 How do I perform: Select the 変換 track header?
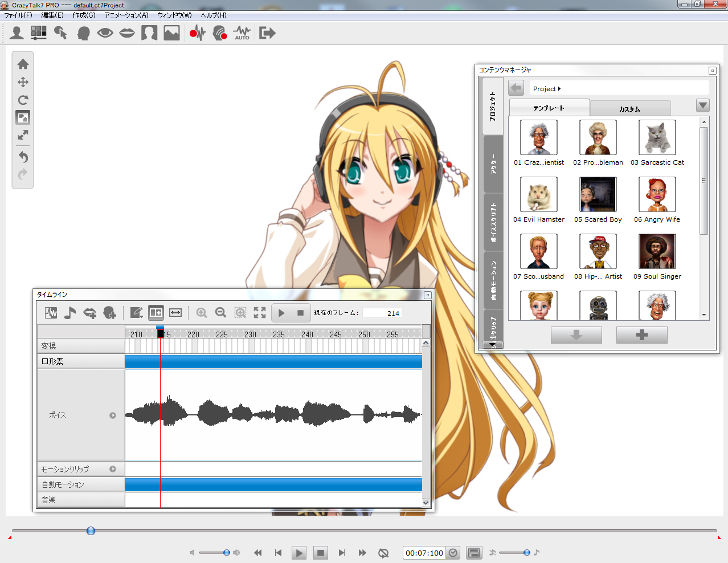tap(81, 346)
